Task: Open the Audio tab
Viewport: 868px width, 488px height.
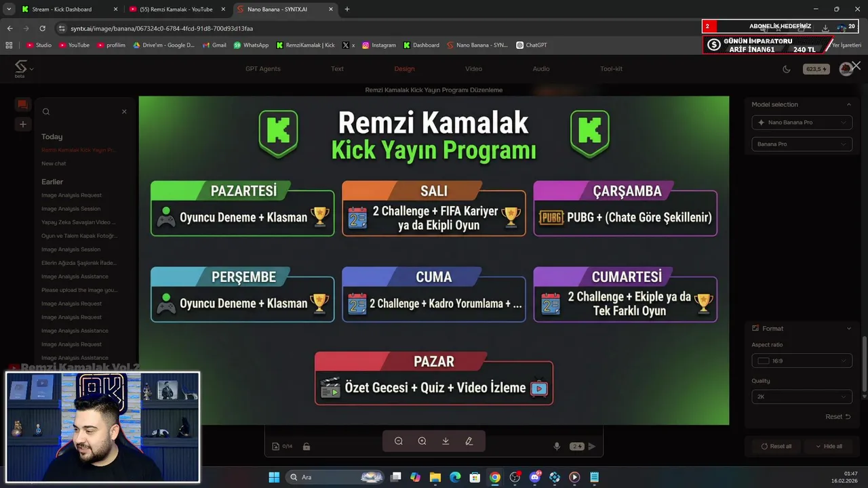Action: [541, 68]
